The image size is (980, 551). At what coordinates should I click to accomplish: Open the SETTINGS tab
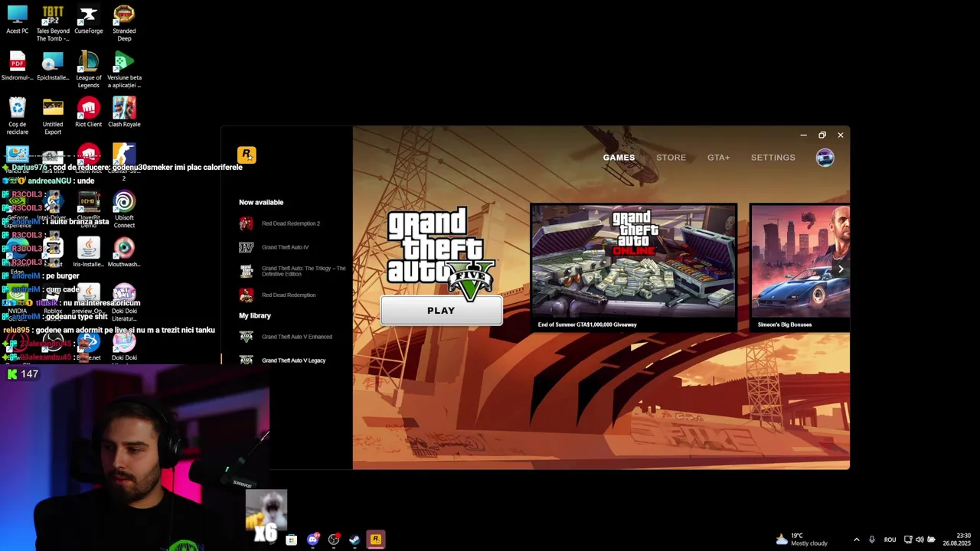click(773, 158)
